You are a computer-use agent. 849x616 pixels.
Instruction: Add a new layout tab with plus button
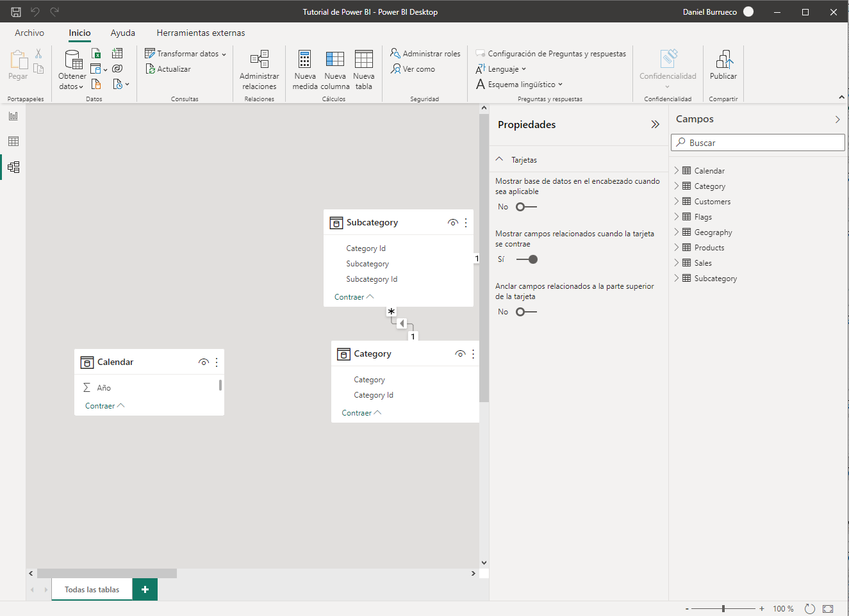(x=145, y=589)
